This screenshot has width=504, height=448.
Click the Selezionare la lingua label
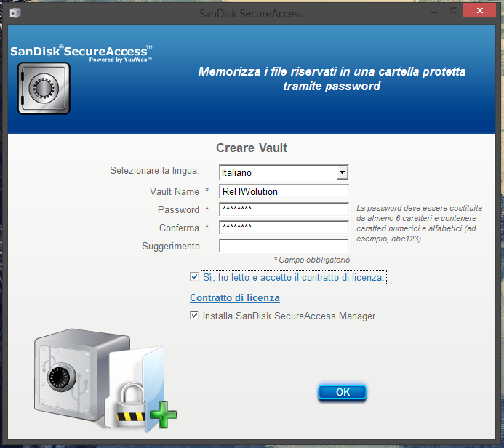point(155,171)
